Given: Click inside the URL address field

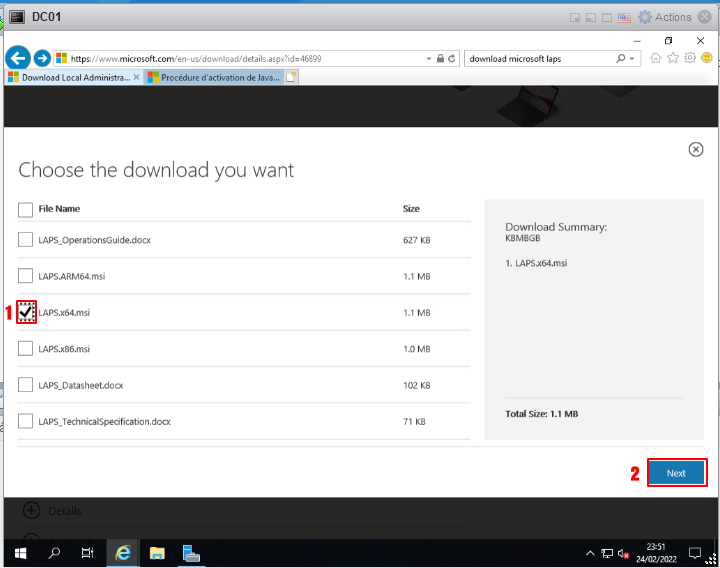Looking at the screenshot, I should [x=240, y=59].
